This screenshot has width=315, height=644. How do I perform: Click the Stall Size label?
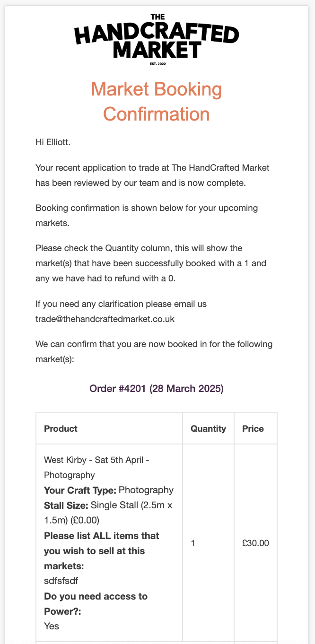click(x=66, y=505)
